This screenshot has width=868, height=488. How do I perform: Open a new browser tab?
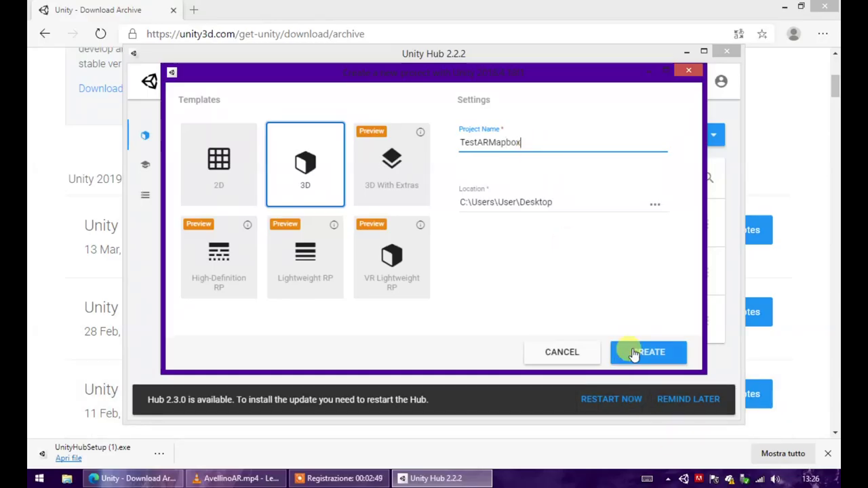194,9
